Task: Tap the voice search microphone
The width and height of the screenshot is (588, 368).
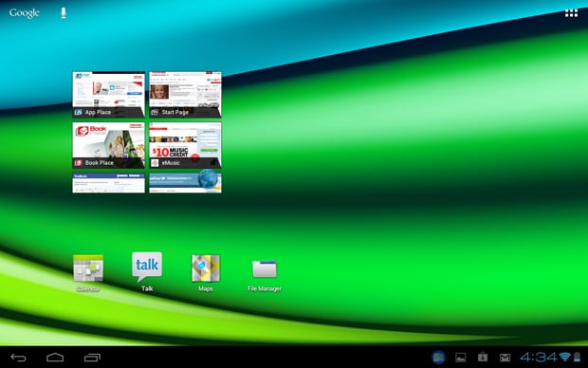Action: click(x=64, y=12)
